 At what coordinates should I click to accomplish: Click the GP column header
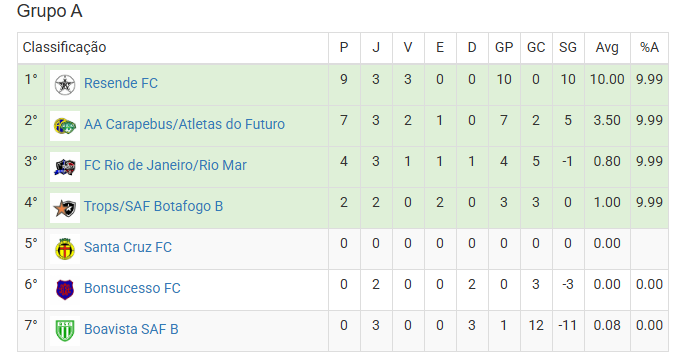click(x=504, y=47)
